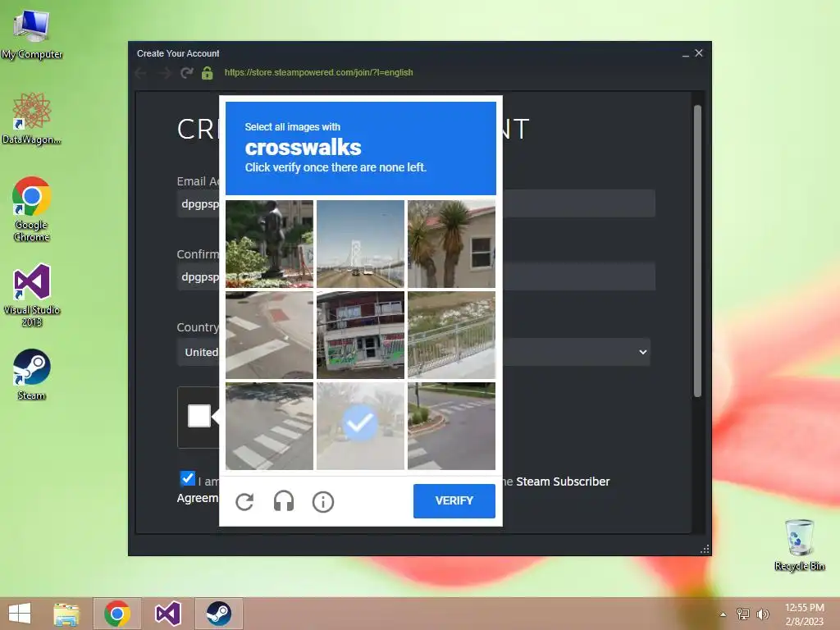The height and width of the screenshot is (630, 840).
Task: Click the taskbar clock showing 12:55 PM
Action: 804,614
